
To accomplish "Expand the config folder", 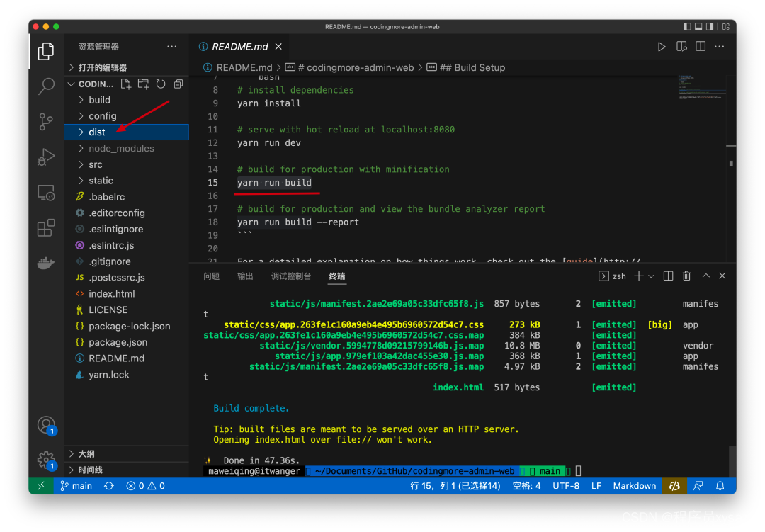I will (126, 116).
